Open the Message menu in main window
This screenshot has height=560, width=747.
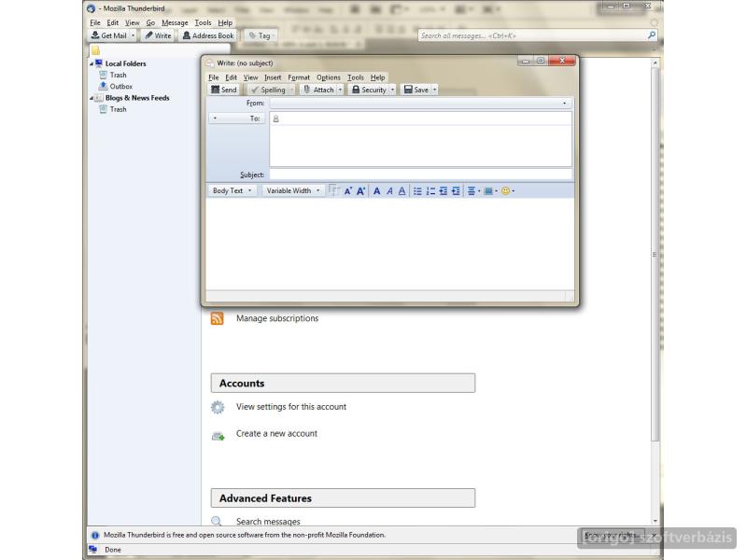tap(175, 22)
